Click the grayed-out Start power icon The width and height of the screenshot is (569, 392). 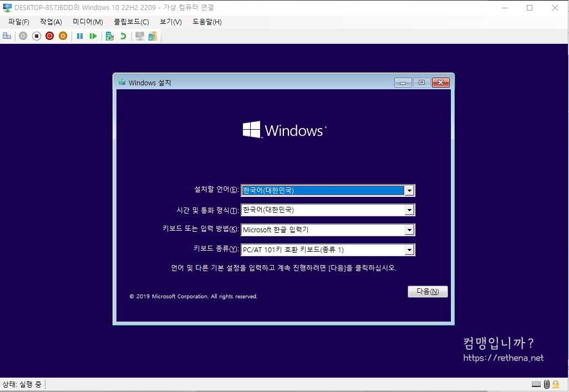coord(23,36)
